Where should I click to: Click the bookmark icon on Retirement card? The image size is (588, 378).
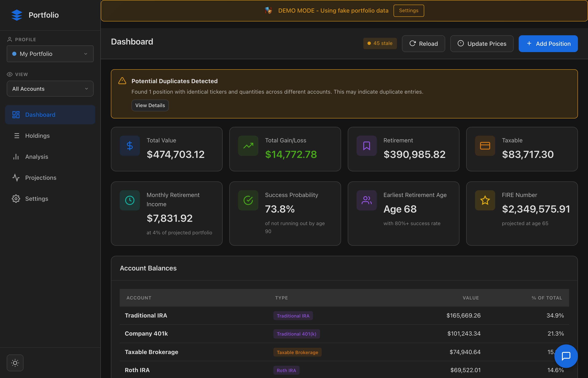click(367, 146)
